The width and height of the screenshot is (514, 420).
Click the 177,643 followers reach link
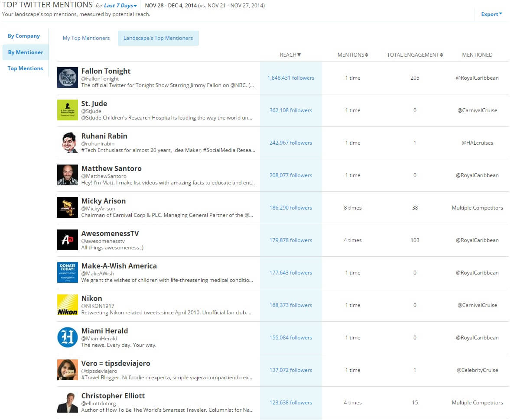291,273
